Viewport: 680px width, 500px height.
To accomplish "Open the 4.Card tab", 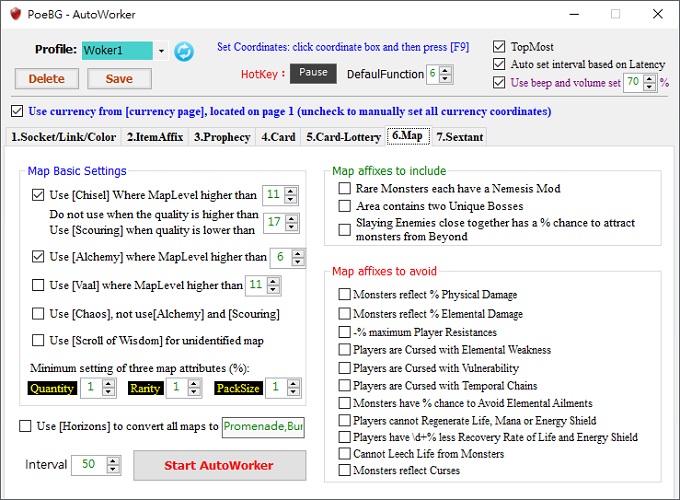I will coord(278,137).
